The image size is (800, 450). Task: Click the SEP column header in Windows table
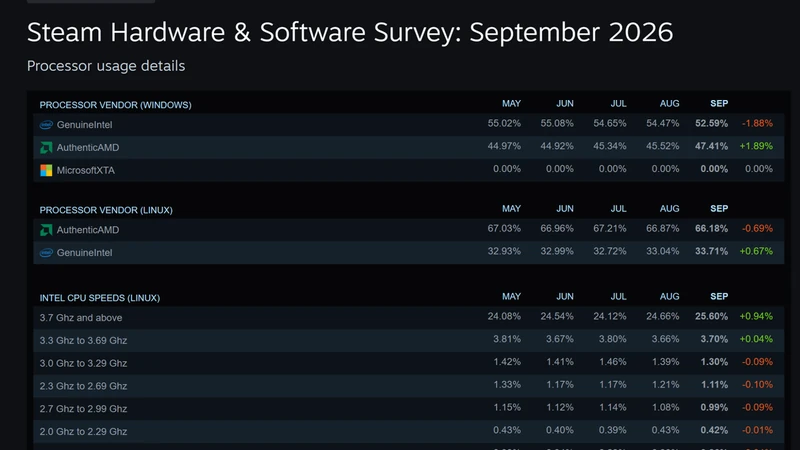(719, 104)
